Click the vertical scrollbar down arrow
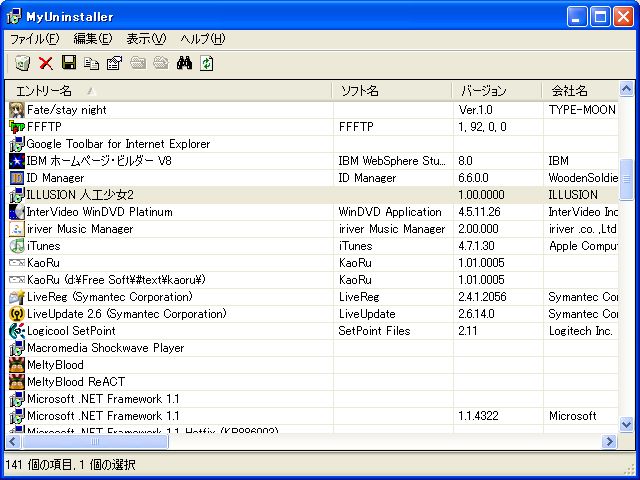The width and height of the screenshot is (640, 480). click(626, 424)
